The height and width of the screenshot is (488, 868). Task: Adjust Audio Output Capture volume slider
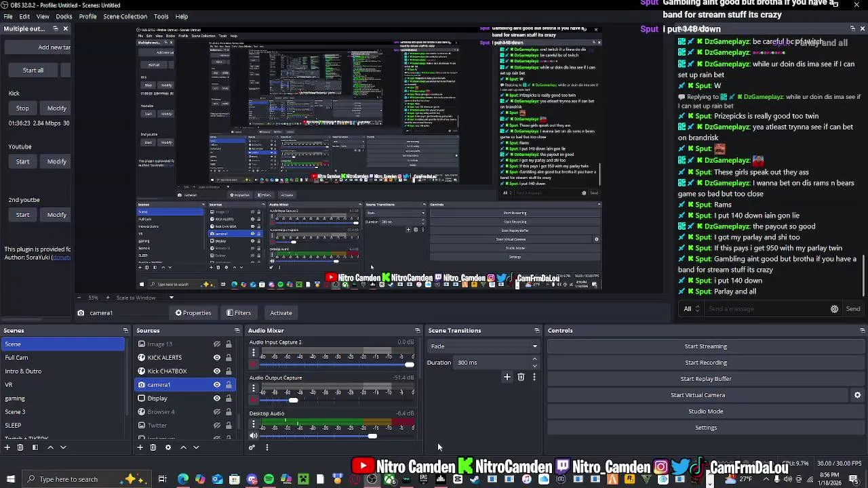[293, 401]
